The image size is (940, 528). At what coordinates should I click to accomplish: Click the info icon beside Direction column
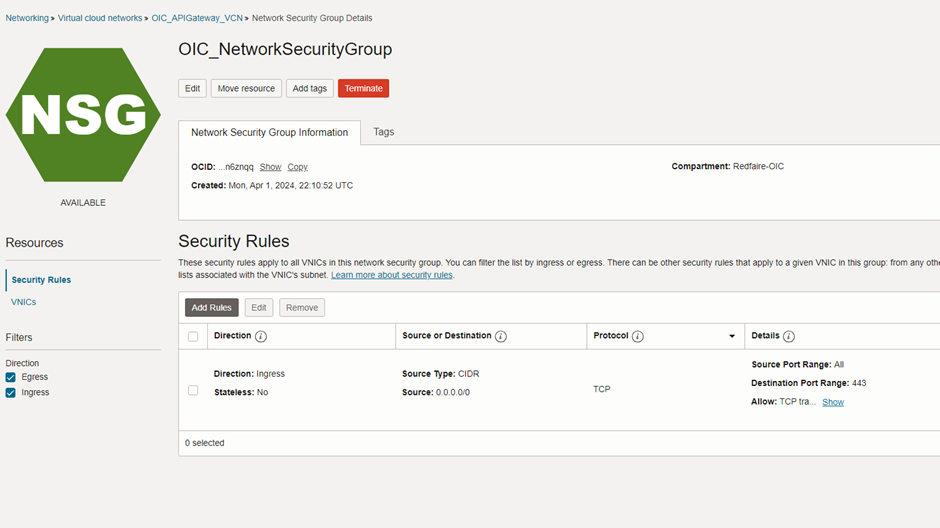261,337
